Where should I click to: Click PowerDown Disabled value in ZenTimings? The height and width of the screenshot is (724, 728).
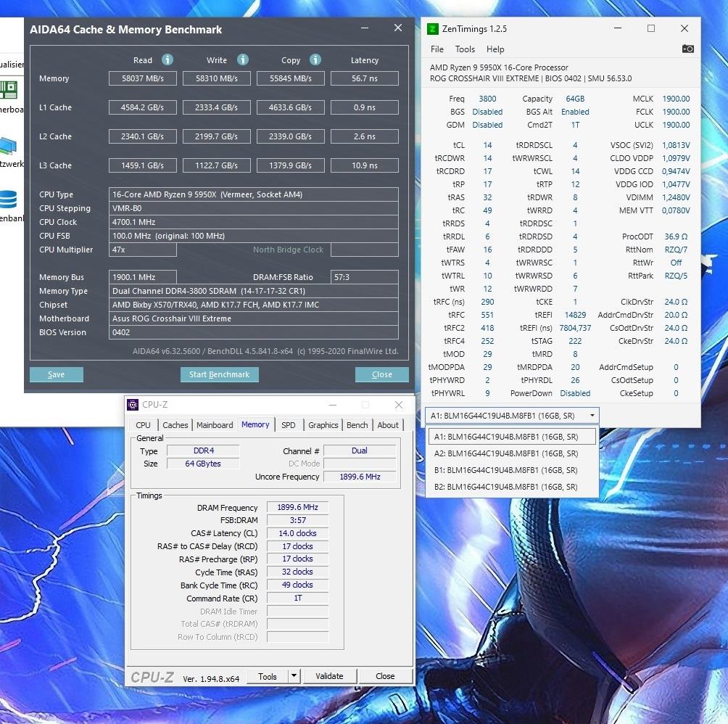pos(575,393)
